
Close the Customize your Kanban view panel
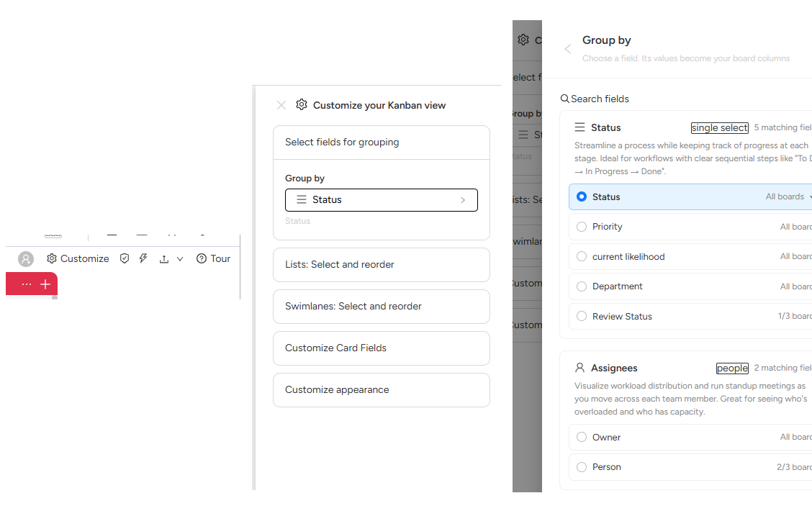click(281, 106)
